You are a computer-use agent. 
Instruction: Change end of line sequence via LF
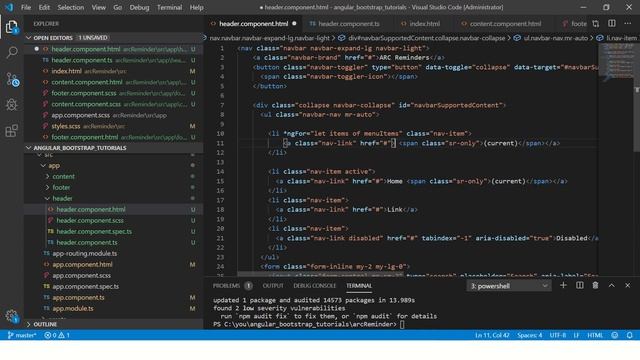pyautogui.click(x=576, y=335)
